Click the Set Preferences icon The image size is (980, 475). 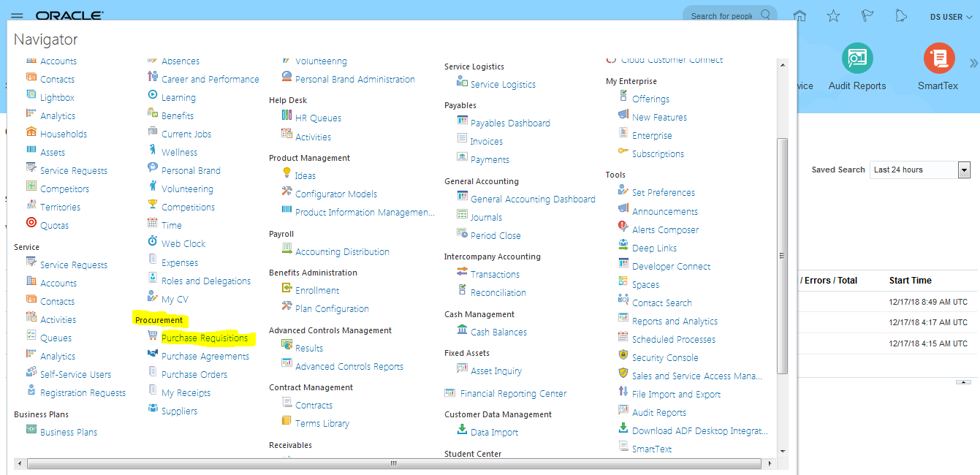click(623, 191)
